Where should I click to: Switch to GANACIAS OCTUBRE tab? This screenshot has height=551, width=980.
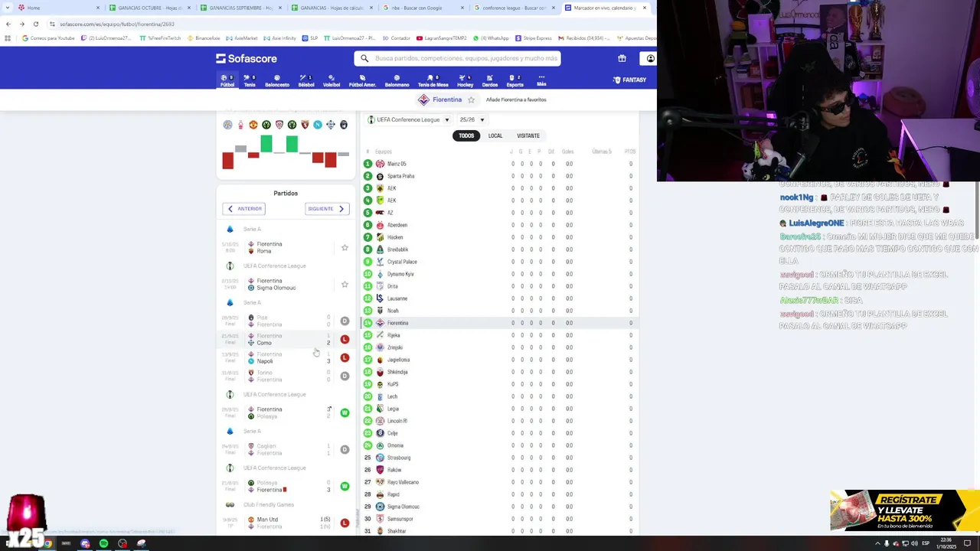coord(149,8)
